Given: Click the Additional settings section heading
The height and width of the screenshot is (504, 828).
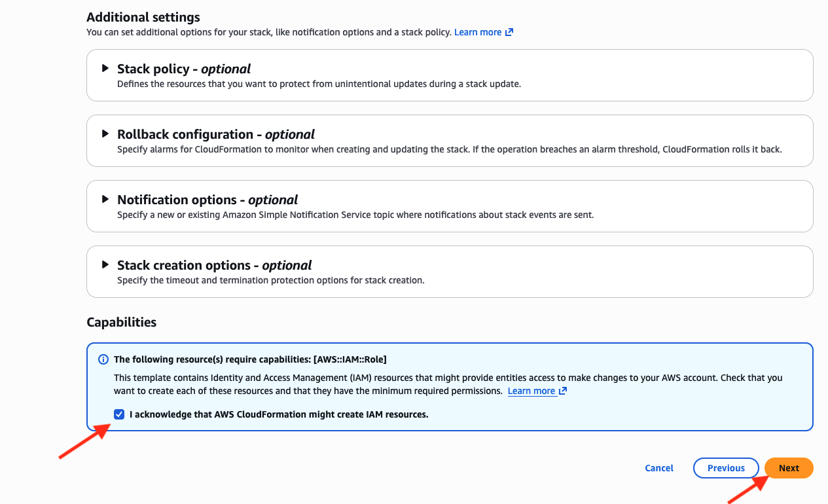Looking at the screenshot, I should coord(143,17).
